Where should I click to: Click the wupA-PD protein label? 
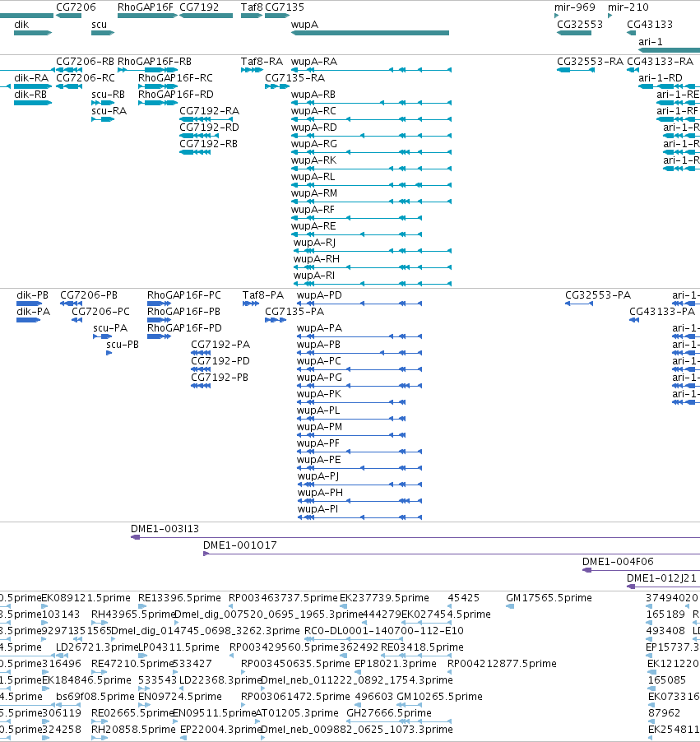pyautogui.click(x=319, y=295)
